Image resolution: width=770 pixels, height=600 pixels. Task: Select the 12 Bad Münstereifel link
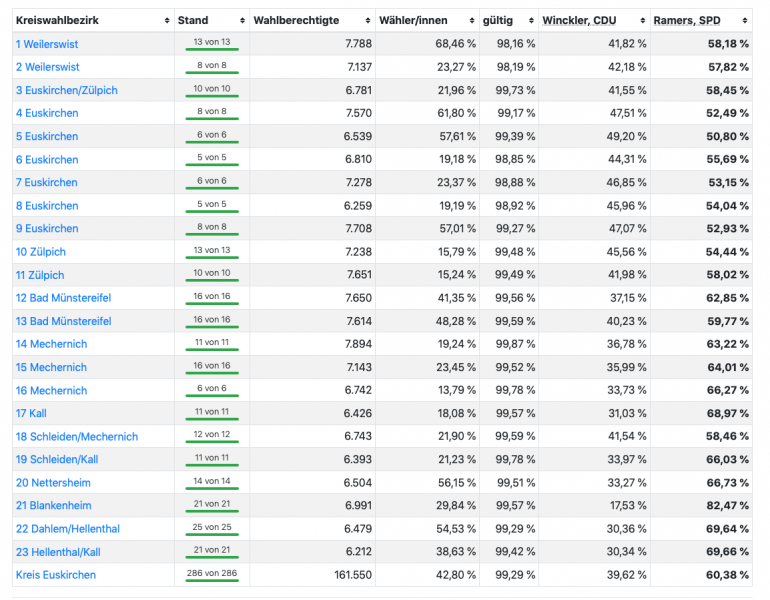pos(63,298)
